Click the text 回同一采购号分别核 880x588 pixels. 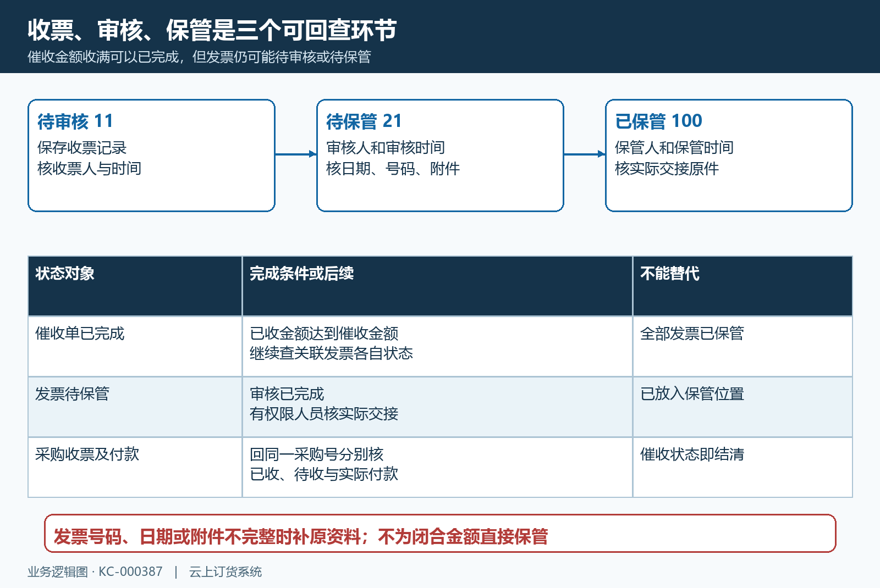point(316,454)
